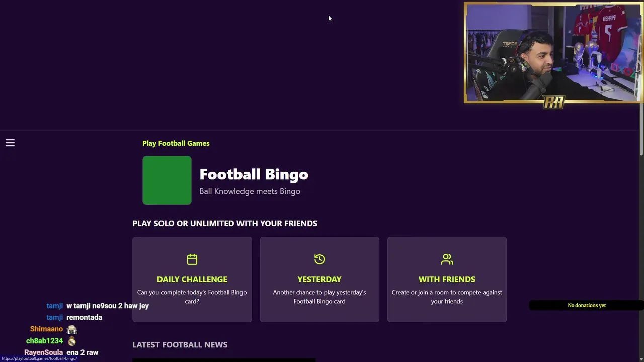
Task: Click tamji's remontada chat message
Action: coord(84,318)
